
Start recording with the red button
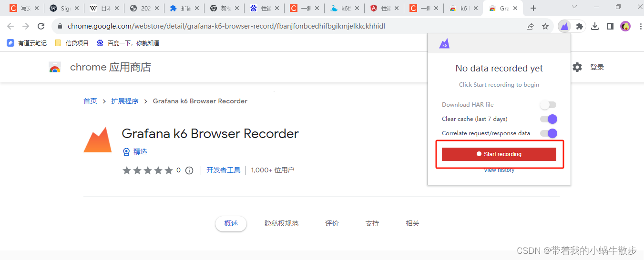499,154
